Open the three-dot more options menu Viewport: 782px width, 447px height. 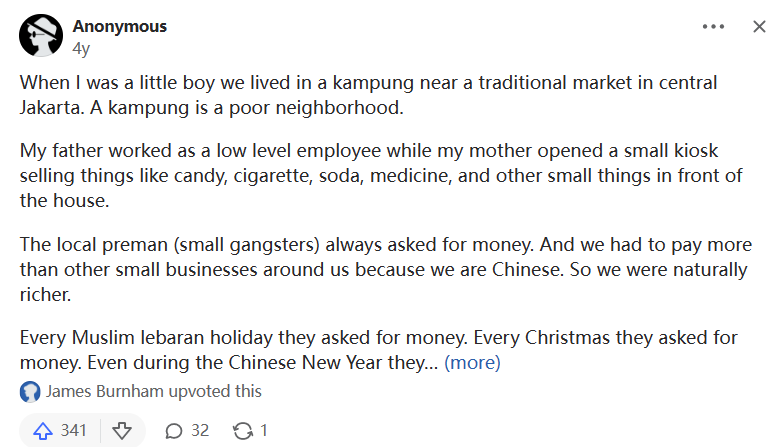click(713, 27)
